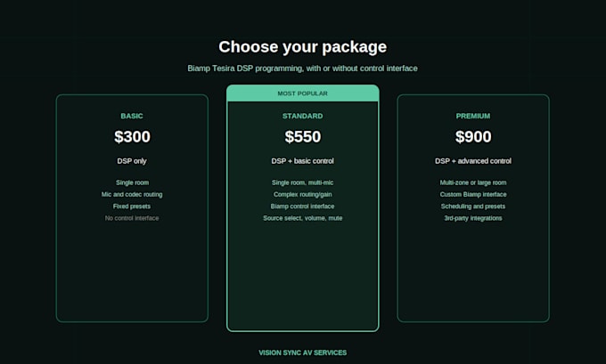Click the Choose your package heading
This screenshot has height=364, width=606.
pos(303,47)
